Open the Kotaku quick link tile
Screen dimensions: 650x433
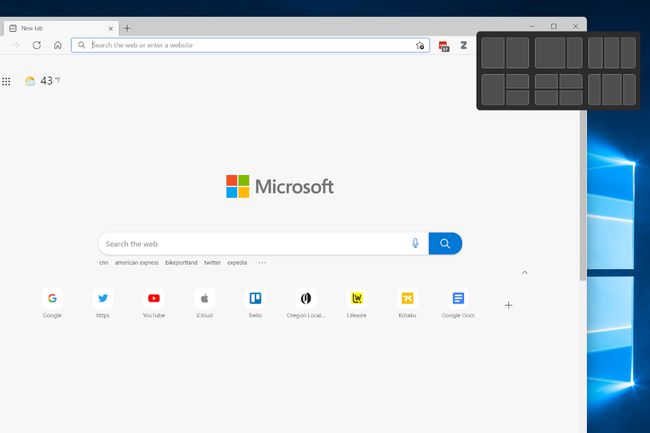[407, 303]
